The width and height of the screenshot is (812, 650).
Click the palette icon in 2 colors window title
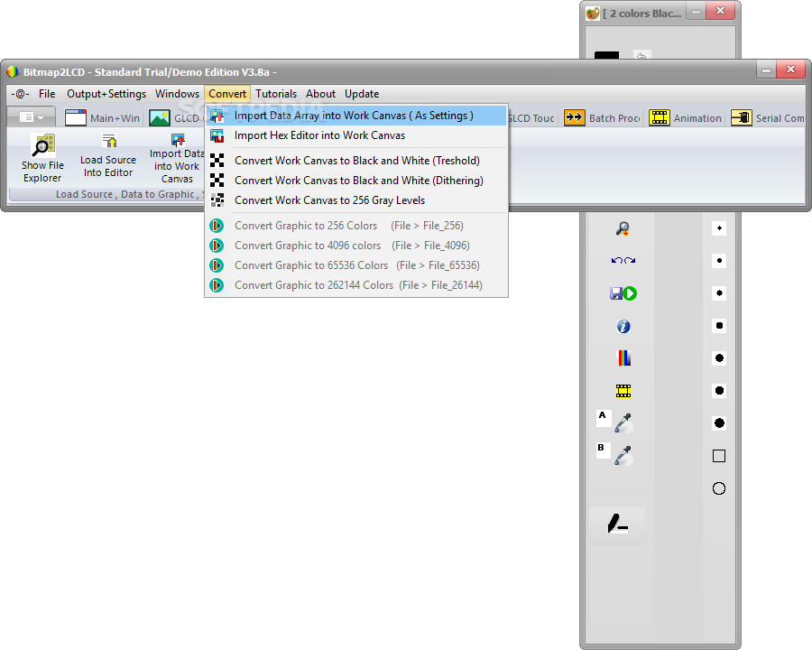click(x=593, y=14)
